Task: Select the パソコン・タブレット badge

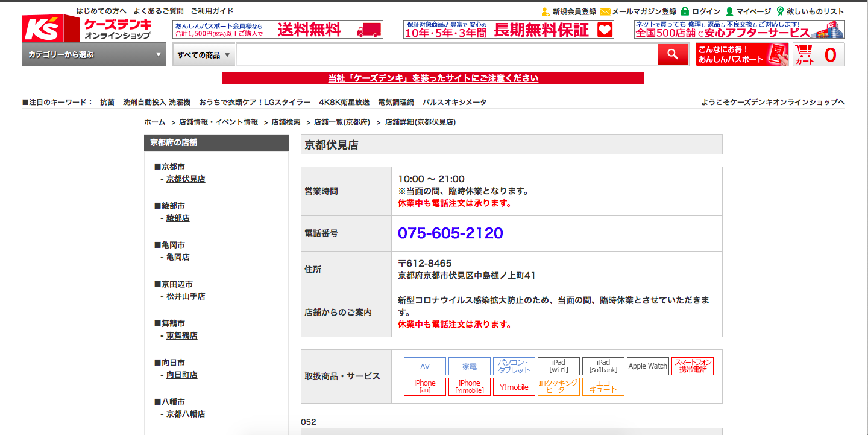Action: pos(514,366)
